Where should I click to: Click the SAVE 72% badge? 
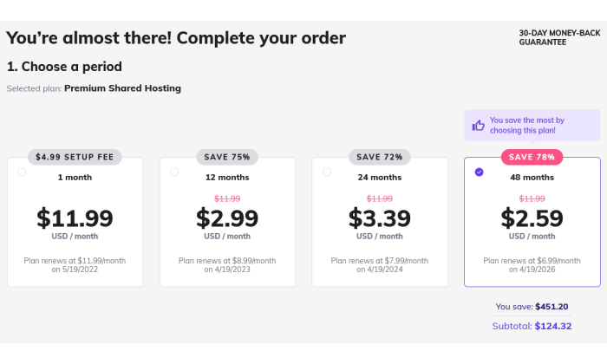click(x=380, y=157)
